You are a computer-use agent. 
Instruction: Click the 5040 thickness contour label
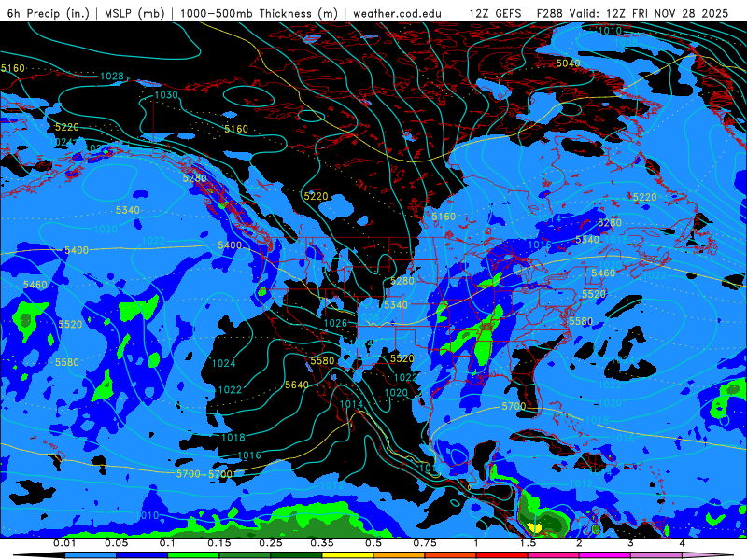[x=569, y=63]
